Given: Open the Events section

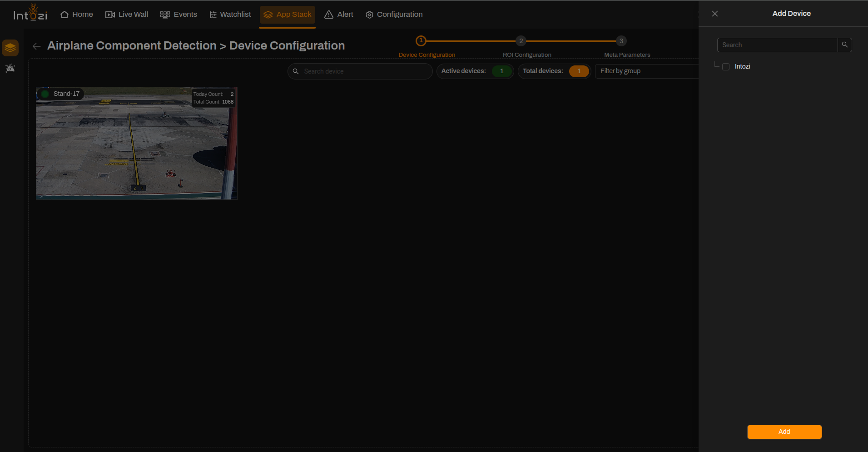Looking at the screenshot, I should pos(179,15).
